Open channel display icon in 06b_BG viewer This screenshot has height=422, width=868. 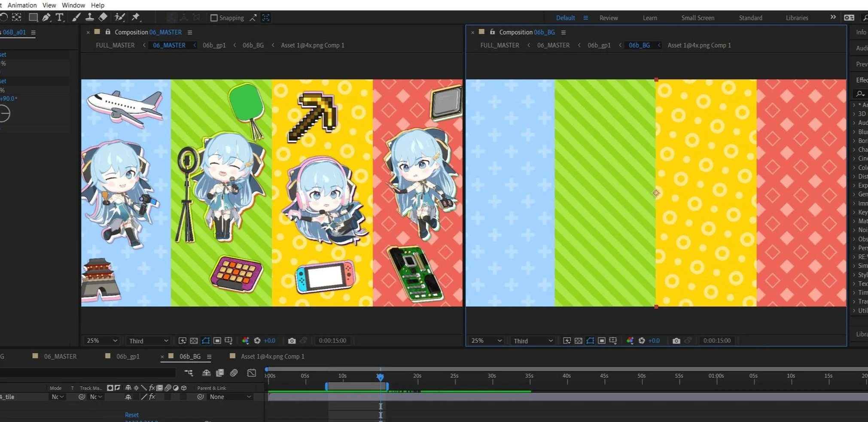(630, 340)
